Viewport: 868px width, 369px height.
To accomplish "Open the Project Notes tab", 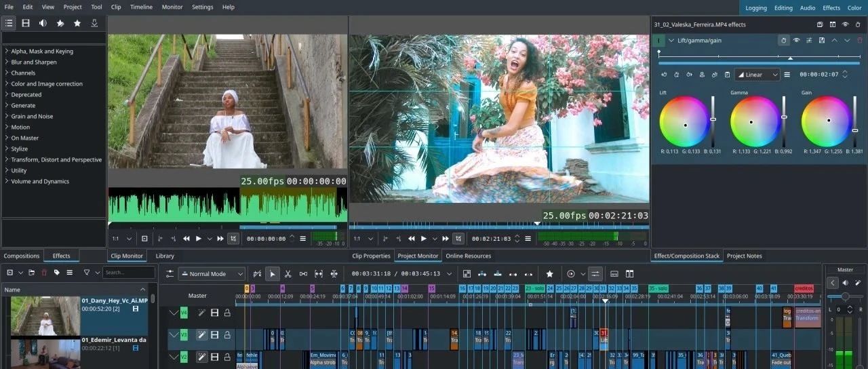I will point(745,256).
